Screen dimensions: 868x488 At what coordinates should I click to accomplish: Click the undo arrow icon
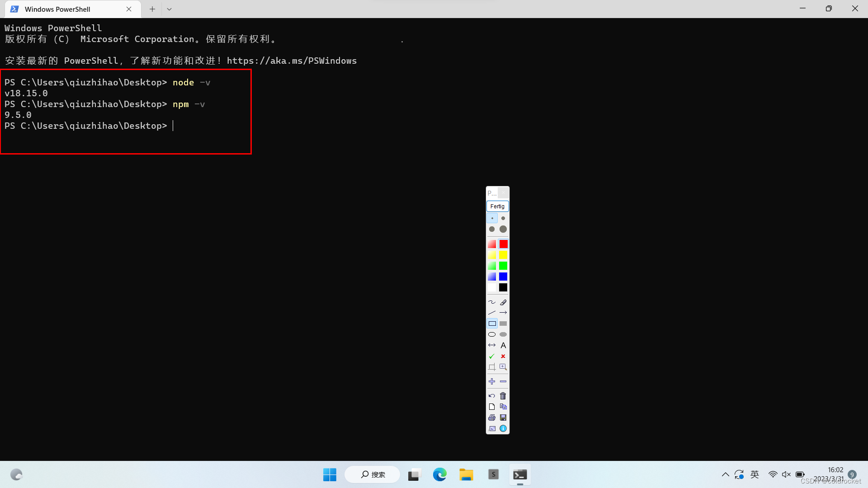point(492,396)
